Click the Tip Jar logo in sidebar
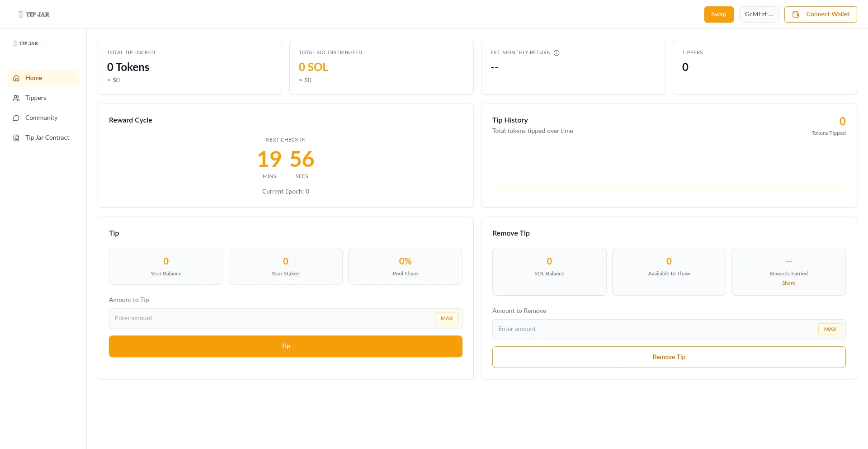The width and height of the screenshot is (868, 449). tap(26, 43)
